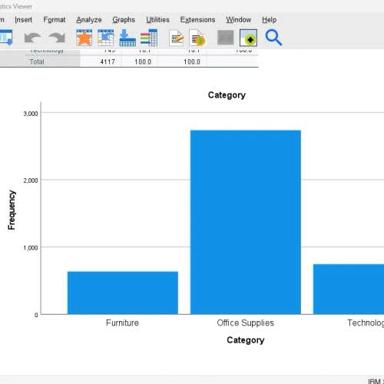Select the Furniture bar in chart
Viewport: 384px width, 384px height.
click(123, 293)
